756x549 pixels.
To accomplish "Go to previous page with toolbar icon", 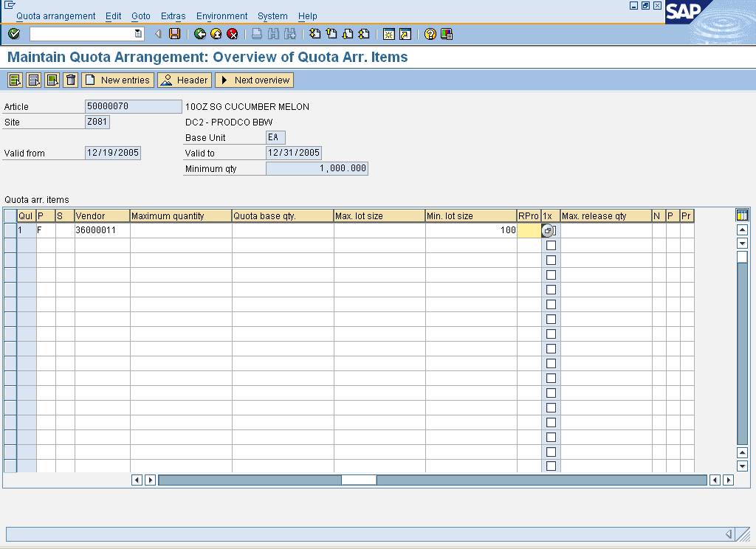I will pyautogui.click(x=331, y=34).
